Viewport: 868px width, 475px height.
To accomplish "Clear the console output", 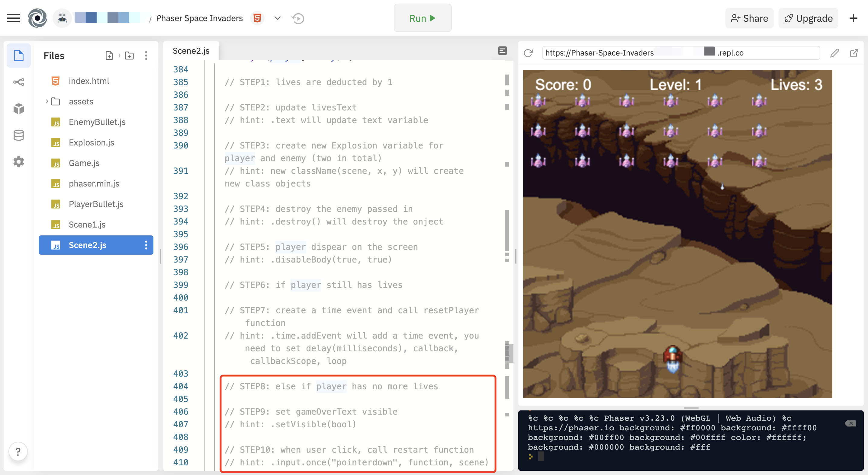I will [850, 423].
